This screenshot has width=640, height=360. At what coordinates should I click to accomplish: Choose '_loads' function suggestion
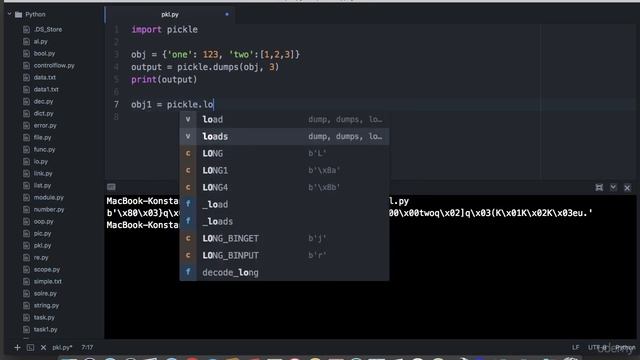point(284,221)
